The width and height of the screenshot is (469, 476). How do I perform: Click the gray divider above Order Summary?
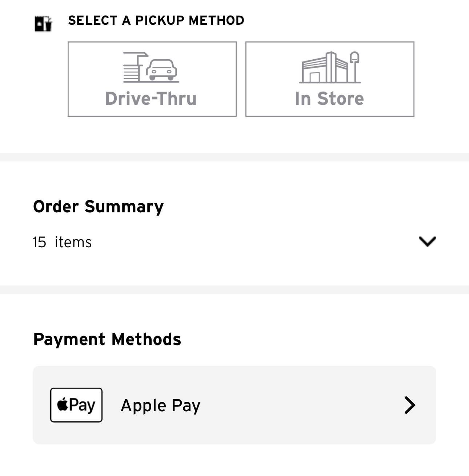pyautogui.click(x=234, y=157)
